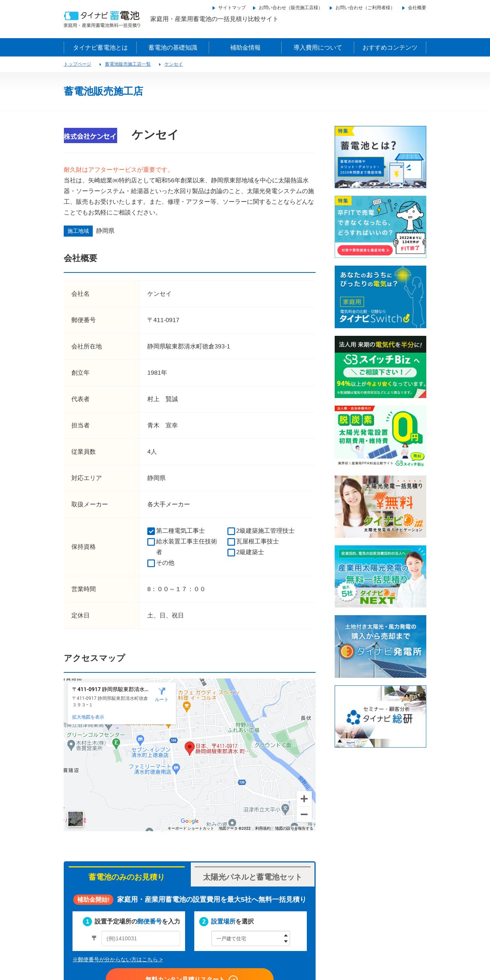Open the スイッチBiz 法人用 banner
Screen dimensions: 490x980
(x=380, y=367)
